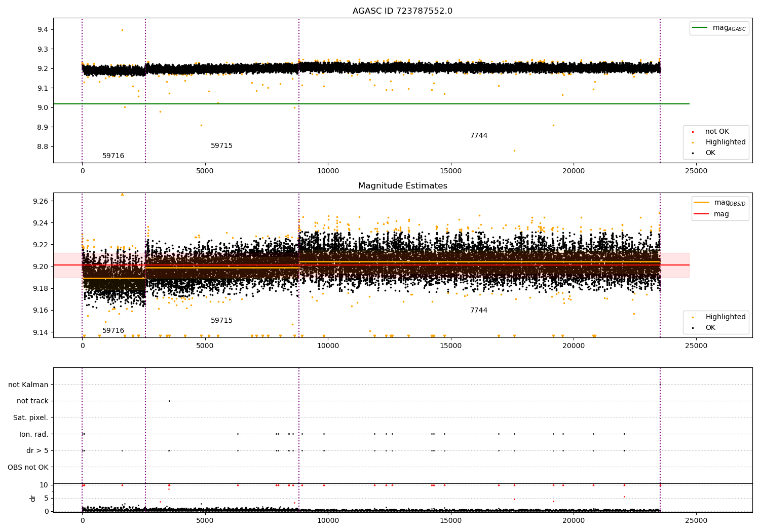Click the '7744' observation label in middle plot
This screenshot has width=760, height=532.
478,311
